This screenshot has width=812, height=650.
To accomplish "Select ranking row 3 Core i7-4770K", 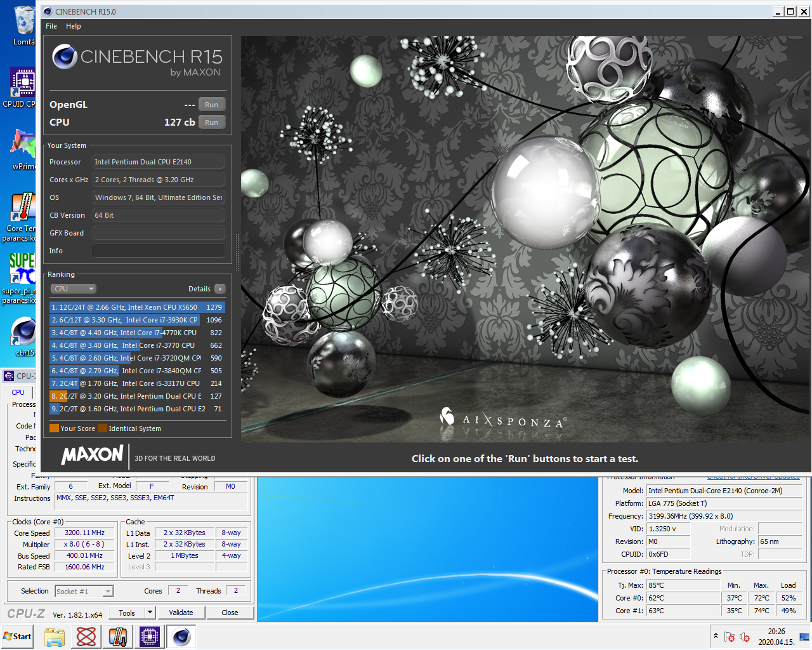I will click(138, 333).
